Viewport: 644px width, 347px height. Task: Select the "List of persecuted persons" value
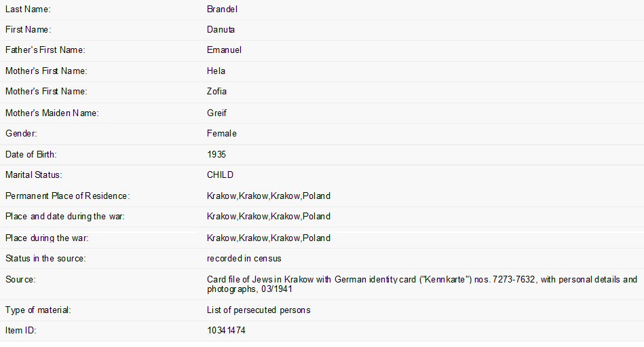click(259, 310)
